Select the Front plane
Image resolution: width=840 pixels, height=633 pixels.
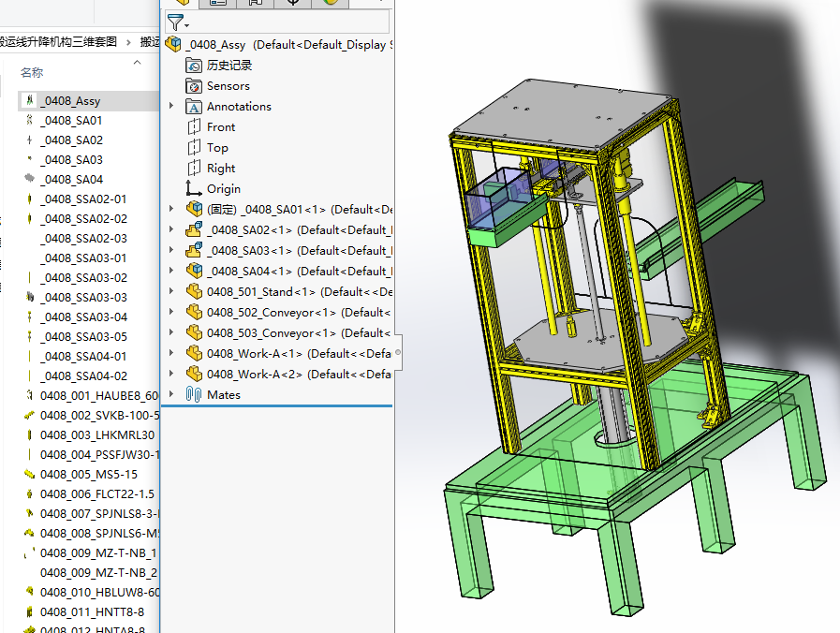tap(221, 127)
